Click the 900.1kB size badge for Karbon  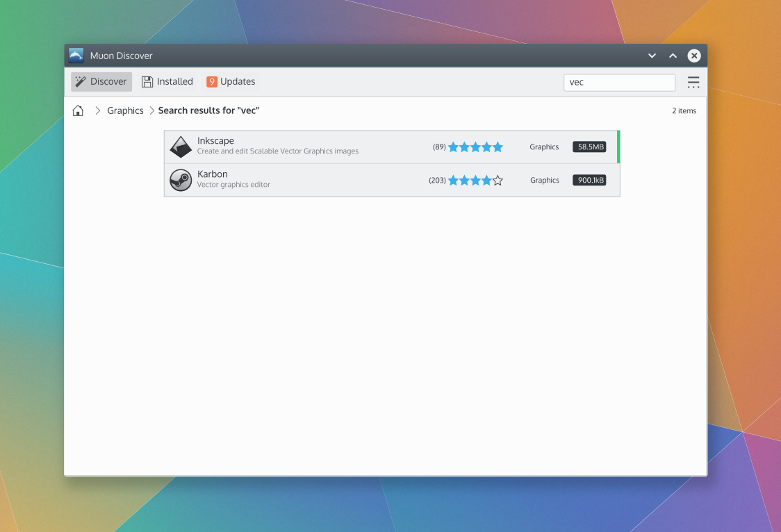tap(589, 180)
